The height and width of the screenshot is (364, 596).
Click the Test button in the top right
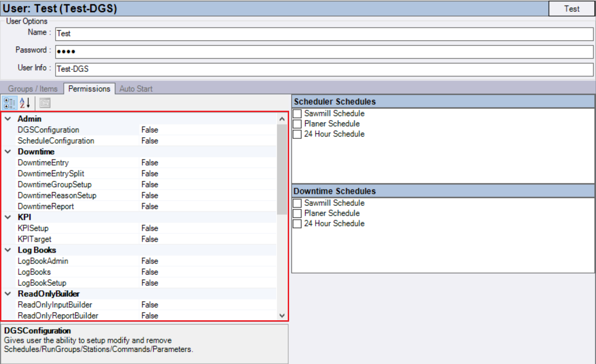(571, 9)
